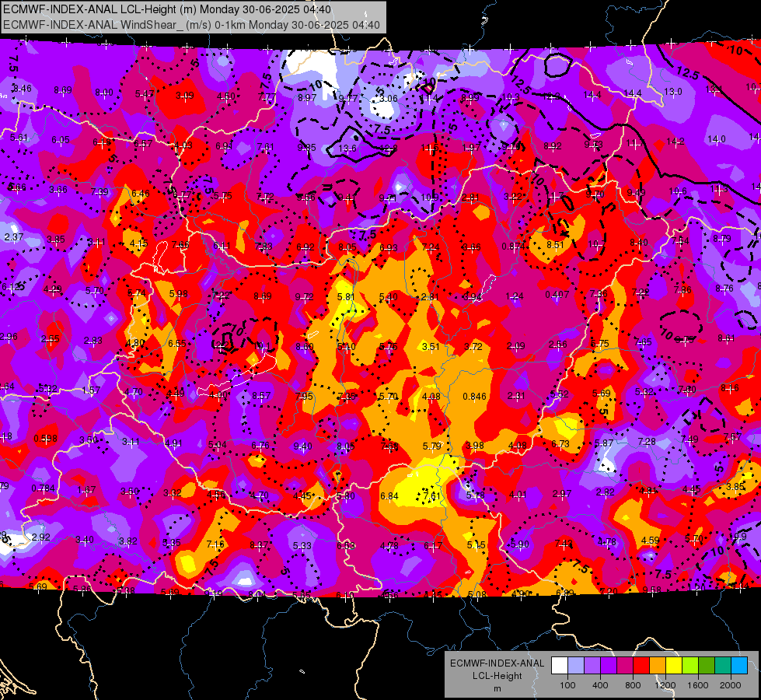Click the grid value 6.84

pyautogui.click(x=389, y=496)
